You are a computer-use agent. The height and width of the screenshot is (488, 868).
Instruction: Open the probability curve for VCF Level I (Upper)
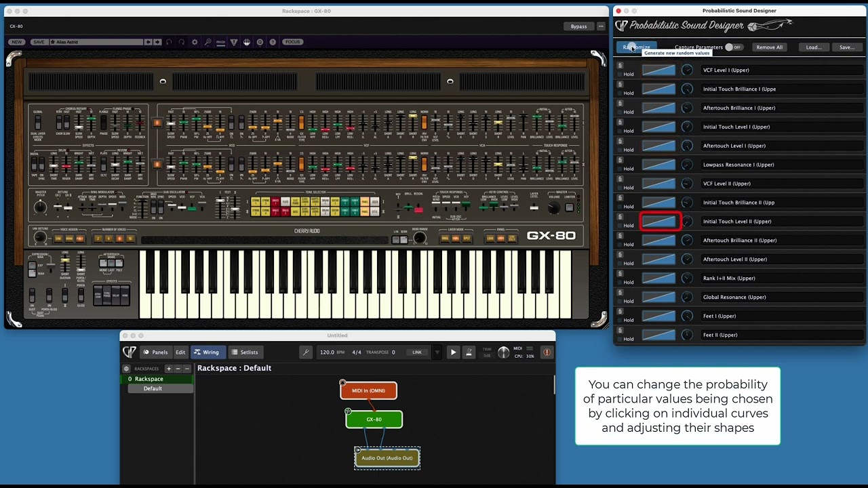coord(658,70)
